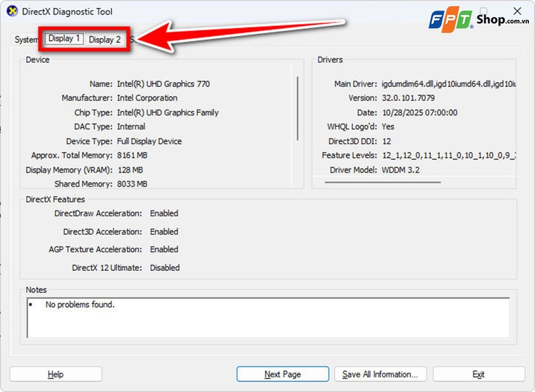Click the 'DirectX 12 Ultimate:' label

(x=107, y=268)
